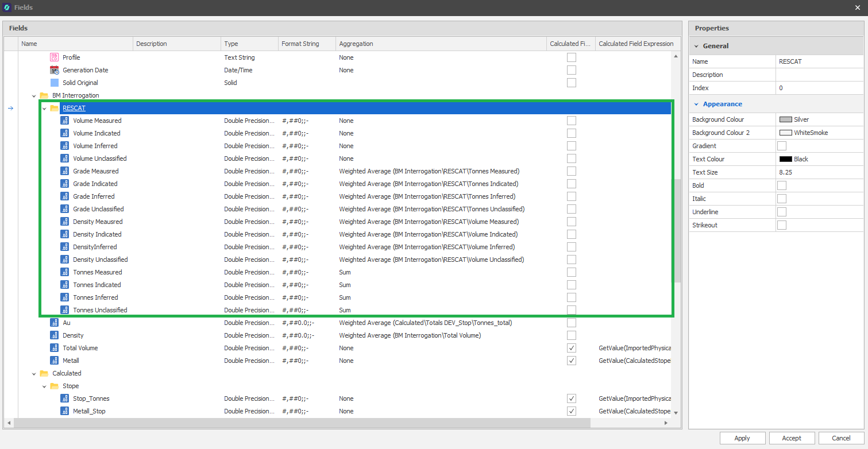This screenshot has height=449, width=868.
Task: Click the Tonnes Inferred field icon
Action: pyautogui.click(x=64, y=297)
